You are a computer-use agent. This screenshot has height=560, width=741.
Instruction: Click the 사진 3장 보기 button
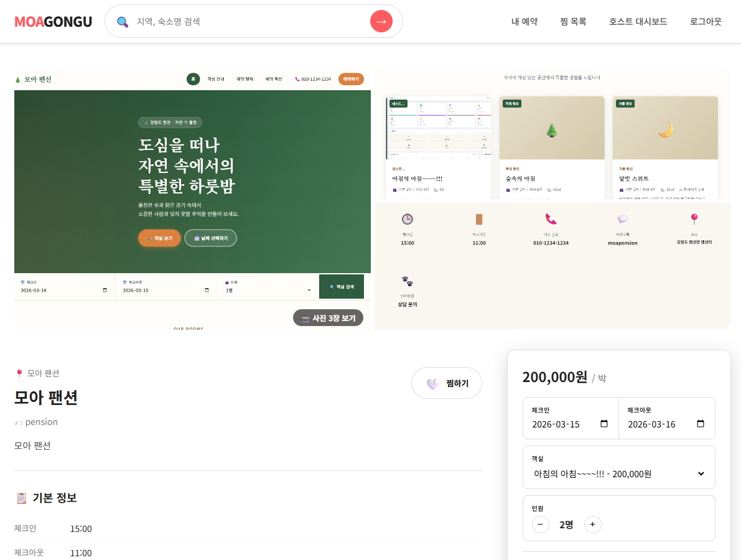[x=328, y=318]
